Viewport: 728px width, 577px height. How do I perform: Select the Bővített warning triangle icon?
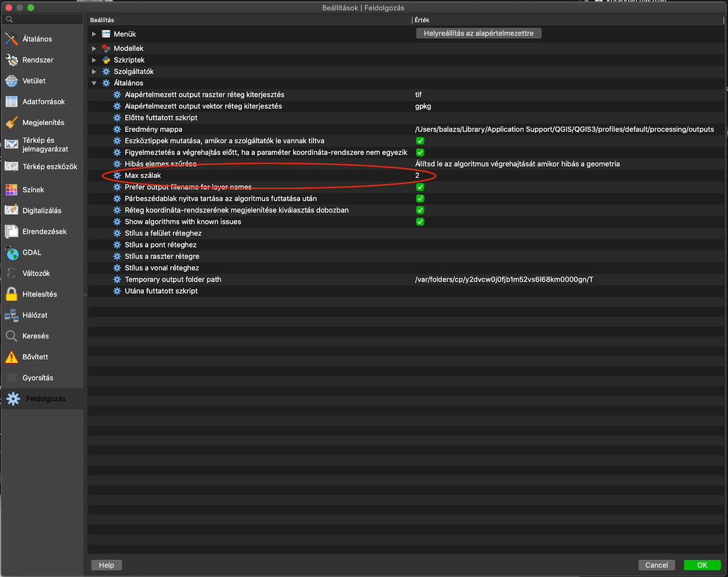point(12,357)
